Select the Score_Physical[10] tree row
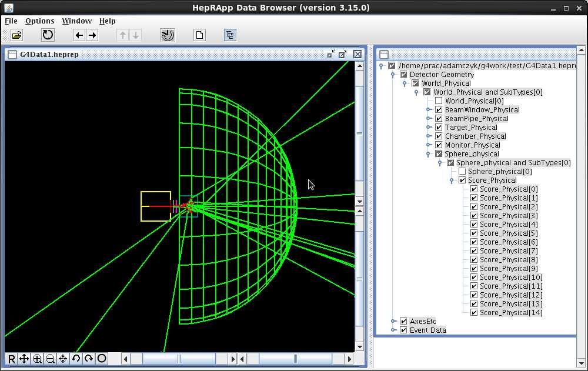The image size is (588, 371). [x=511, y=277]
